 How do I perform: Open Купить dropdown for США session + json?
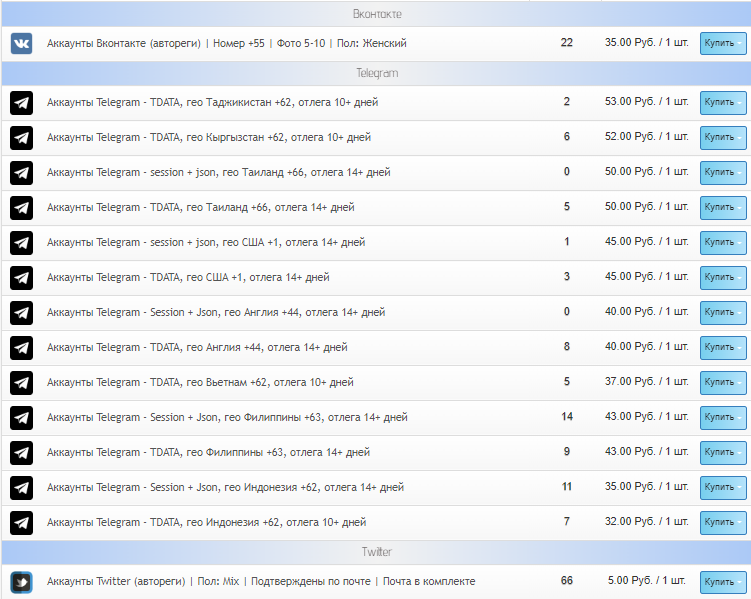(x=723, y=242)
